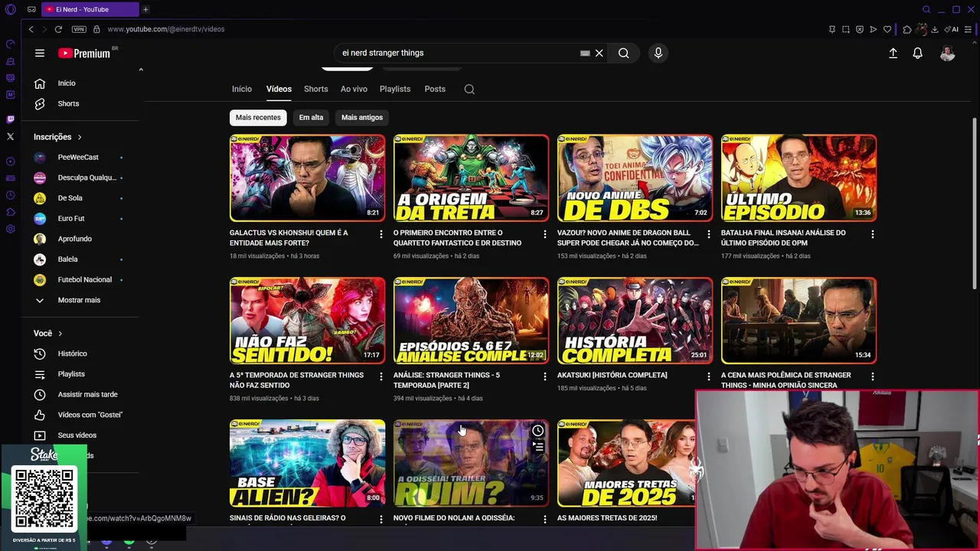980x551 pixels.
Task: Open options for Vazou? Novo Anime video
Action: [709, 234]
